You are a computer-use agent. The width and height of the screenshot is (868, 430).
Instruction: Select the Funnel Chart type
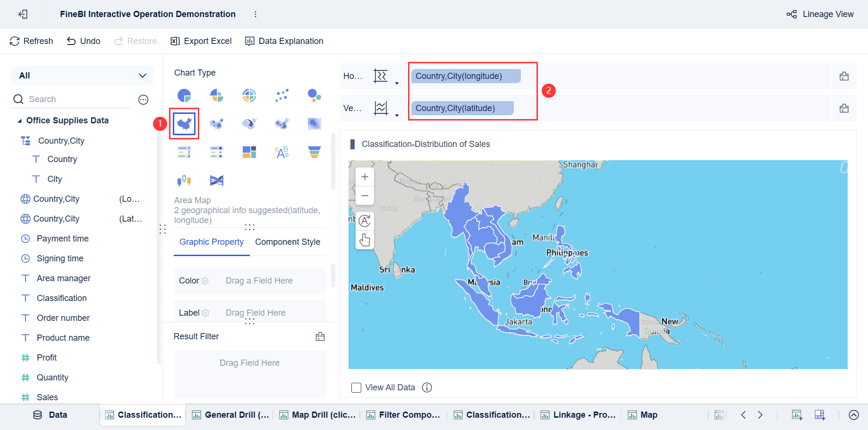click(314, 152)
